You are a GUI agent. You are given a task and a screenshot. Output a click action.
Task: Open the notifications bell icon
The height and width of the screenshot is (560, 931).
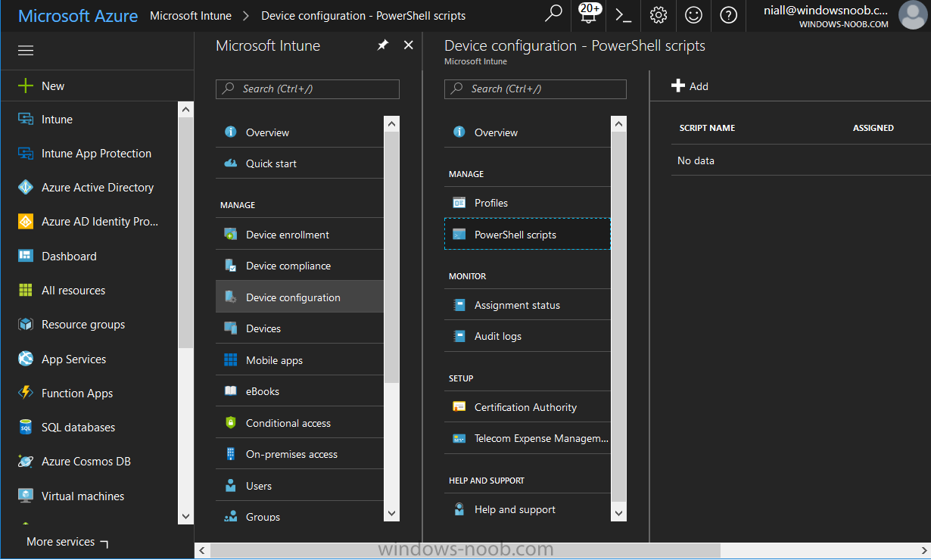click(x=589, y=14)
